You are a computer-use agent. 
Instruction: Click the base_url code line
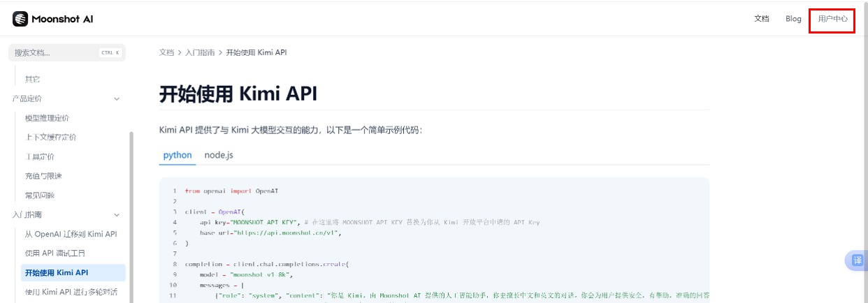(270, 232)
